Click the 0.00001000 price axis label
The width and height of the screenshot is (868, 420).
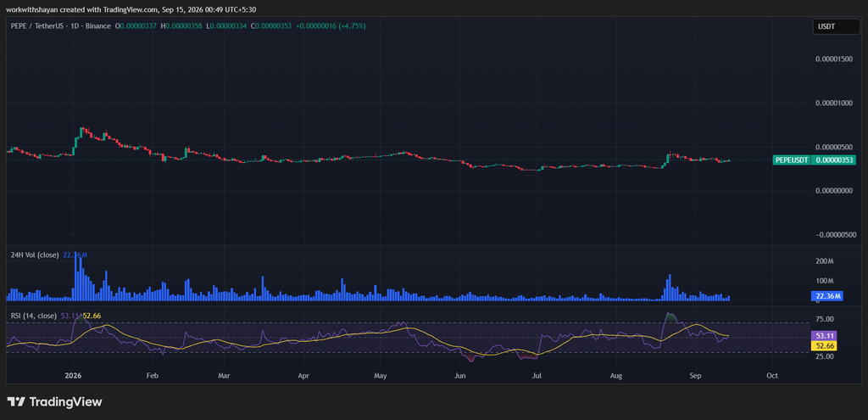click(834, 103)
